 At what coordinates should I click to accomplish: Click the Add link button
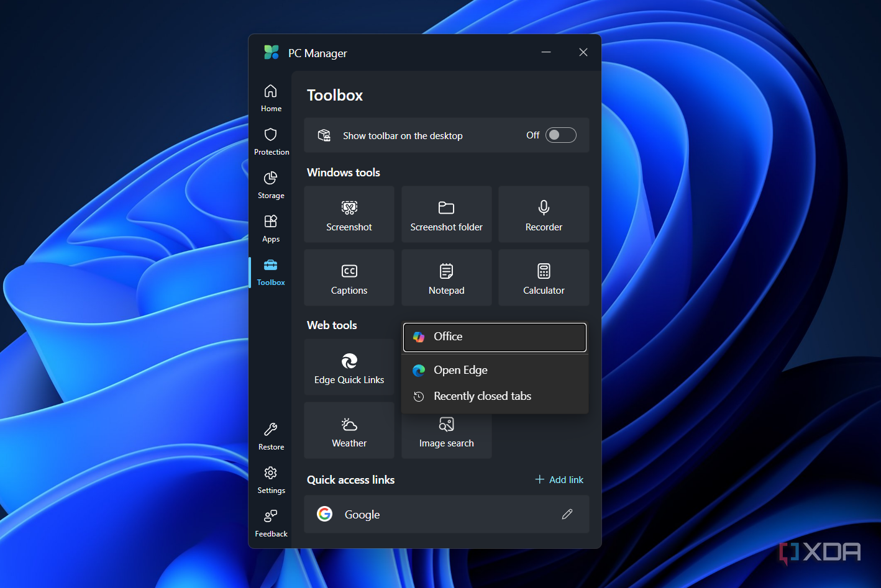click(x=559, y=479)
